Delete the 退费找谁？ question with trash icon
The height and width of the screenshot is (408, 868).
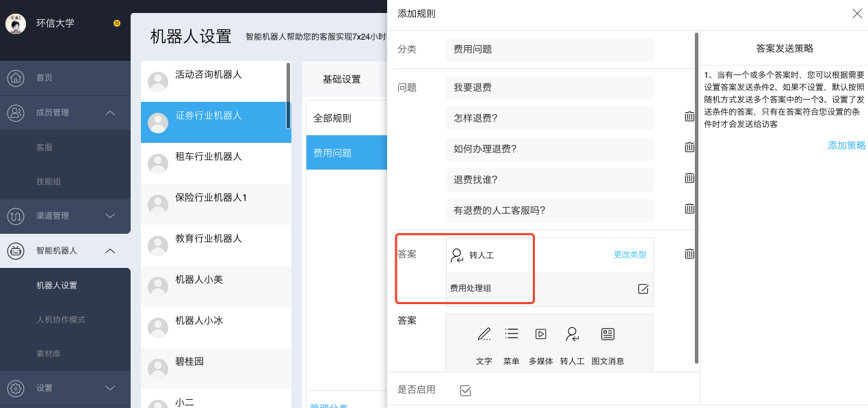tap(689, 178)
